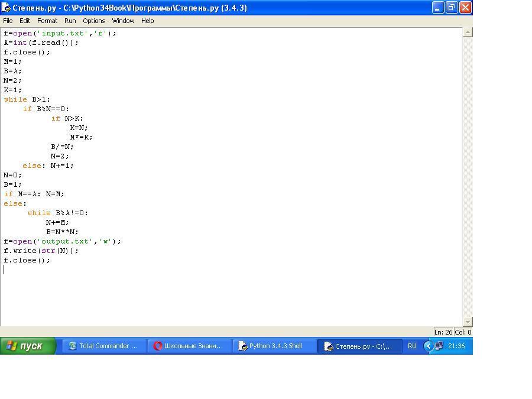
Task: Switch to Total Commander in taskbar
Action: tap(104, 346)
